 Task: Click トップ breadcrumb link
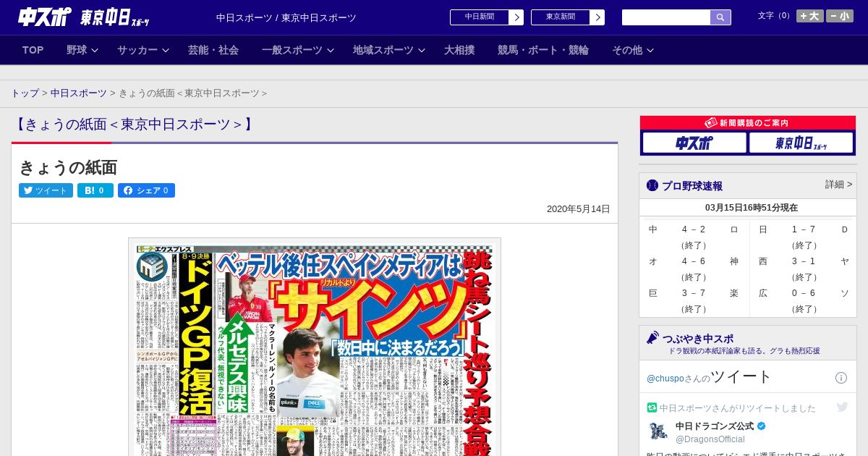point(25,93)
